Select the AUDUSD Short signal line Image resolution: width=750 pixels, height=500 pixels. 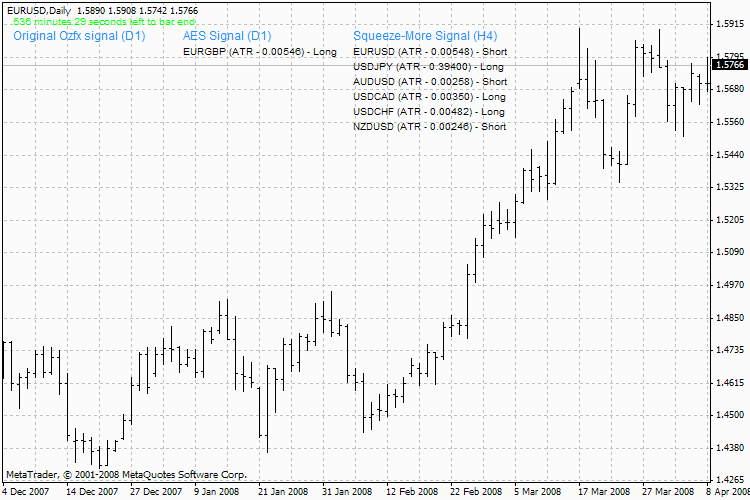430,82
